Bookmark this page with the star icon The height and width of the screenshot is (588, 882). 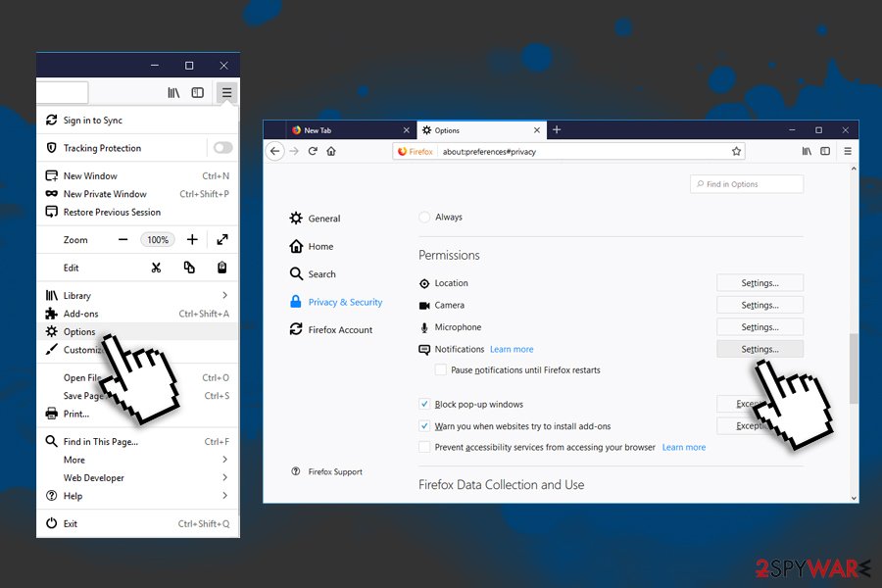tap(736, 151)
